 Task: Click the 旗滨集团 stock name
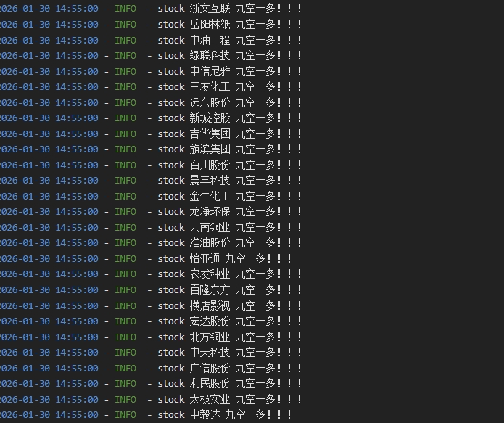(x=210, y=149)
